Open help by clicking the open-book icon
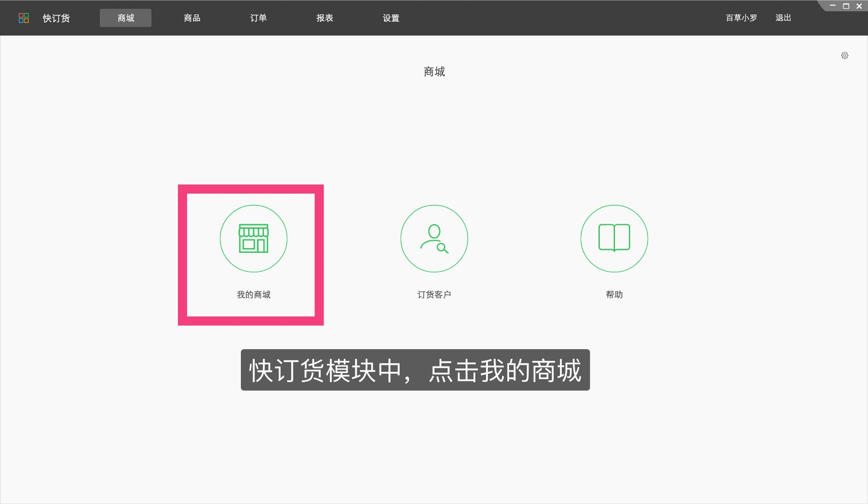The image size is (868, 504). coord(614,238)
